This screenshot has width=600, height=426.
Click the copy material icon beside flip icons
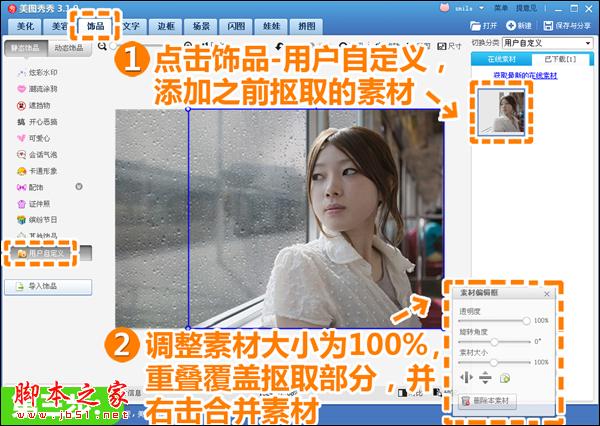click(x=505, y=378)
